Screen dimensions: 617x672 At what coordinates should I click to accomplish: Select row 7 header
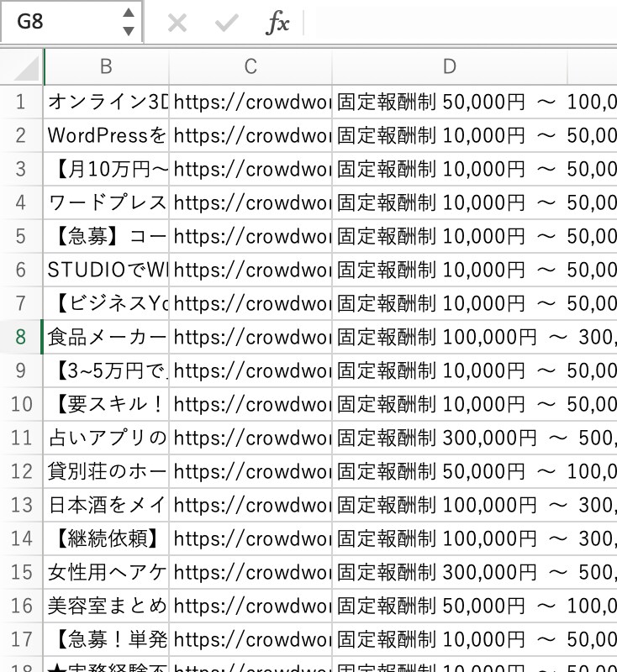[21, 303]
